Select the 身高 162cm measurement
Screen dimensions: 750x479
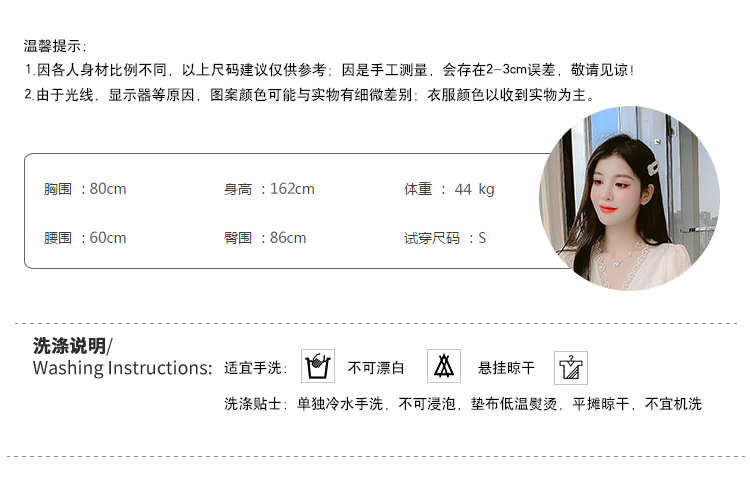pos(269,189)
